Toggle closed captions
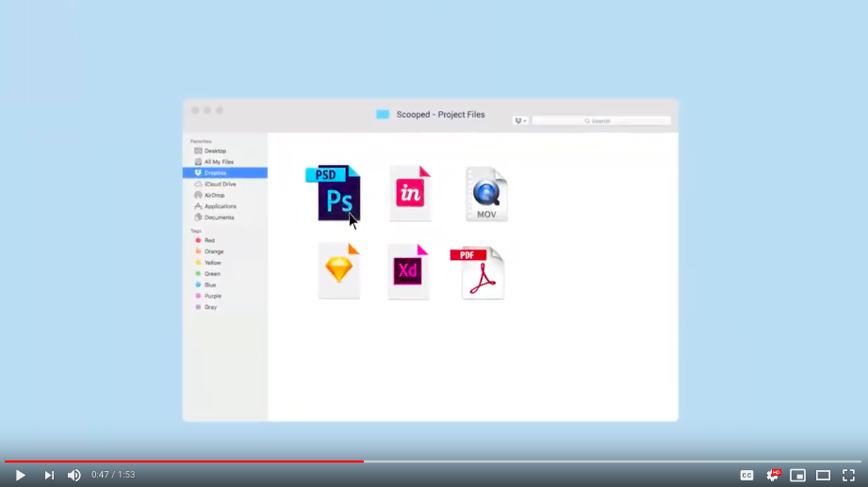Screen dimensions: 868x487 746,475
